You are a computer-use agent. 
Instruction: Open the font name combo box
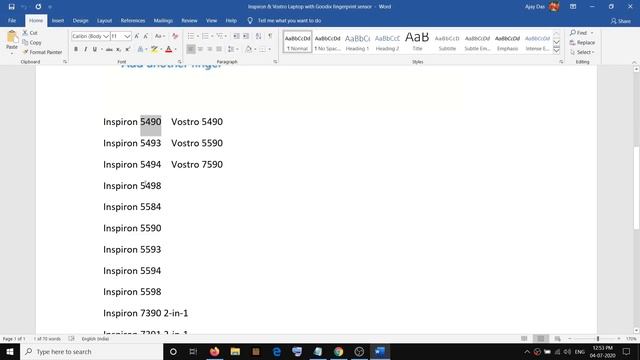90,36
